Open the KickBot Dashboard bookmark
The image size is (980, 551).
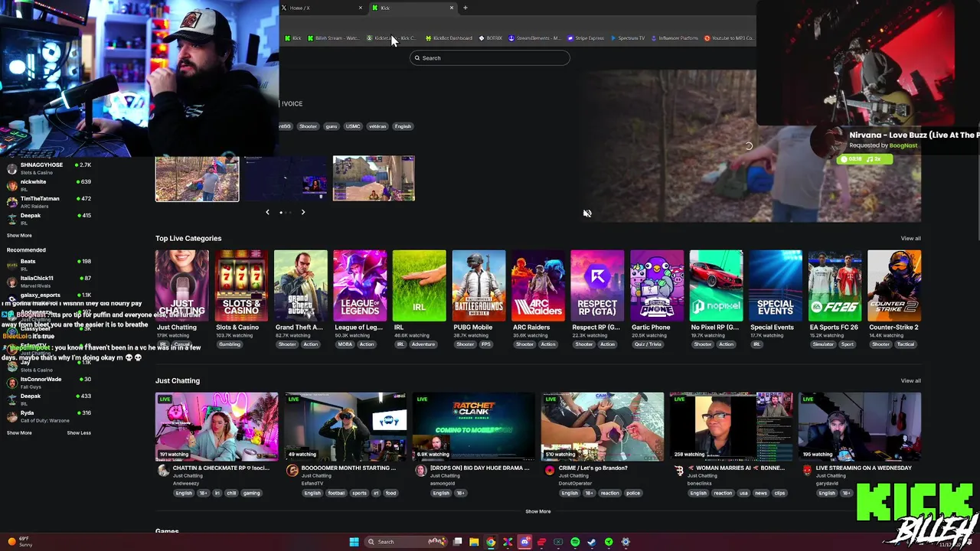[x=449, y=38]
